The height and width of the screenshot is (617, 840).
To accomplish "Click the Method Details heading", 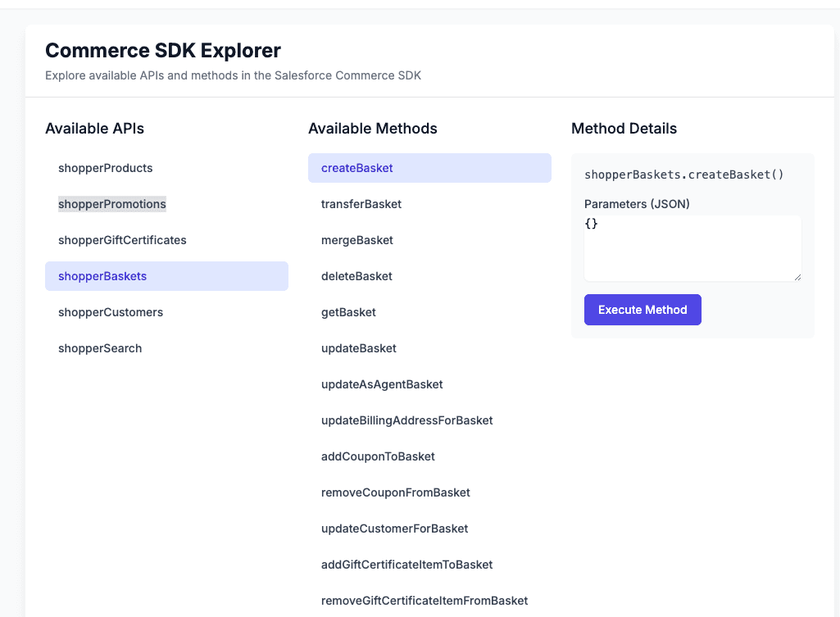I will pos(624,129).
